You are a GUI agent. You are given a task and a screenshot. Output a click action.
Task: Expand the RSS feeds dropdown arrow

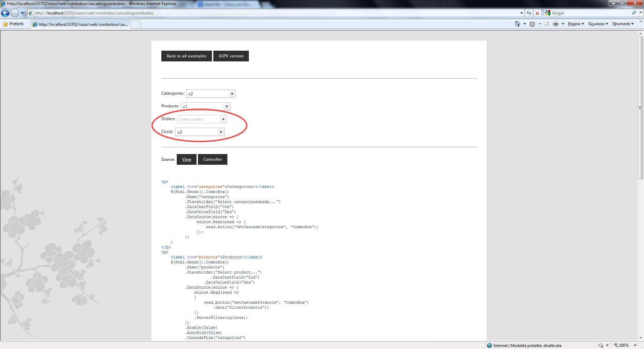pyautogui.click(x=540, y=24)
